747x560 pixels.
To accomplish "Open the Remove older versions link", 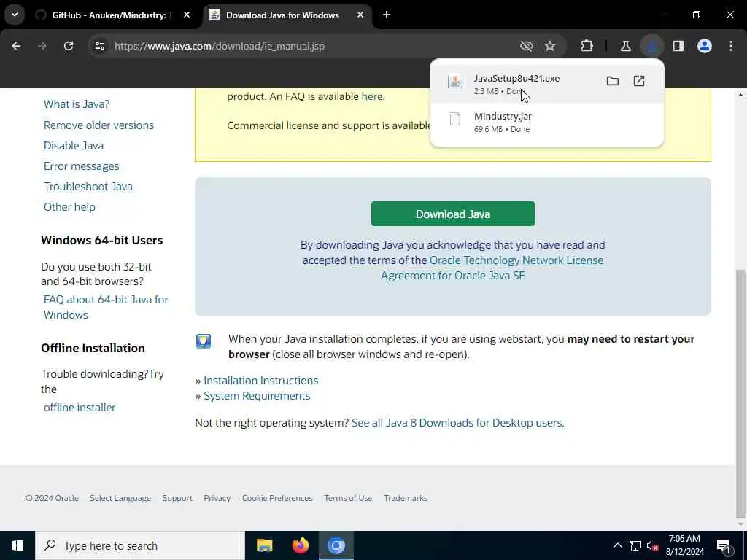I will pyautogui.click(x=98, y=125).
